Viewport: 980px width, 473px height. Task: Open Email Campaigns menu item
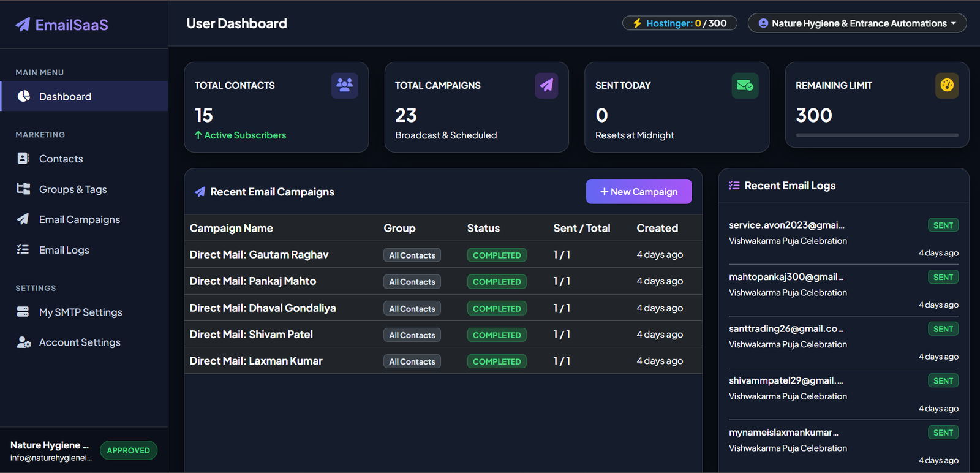tap(84, 219)
